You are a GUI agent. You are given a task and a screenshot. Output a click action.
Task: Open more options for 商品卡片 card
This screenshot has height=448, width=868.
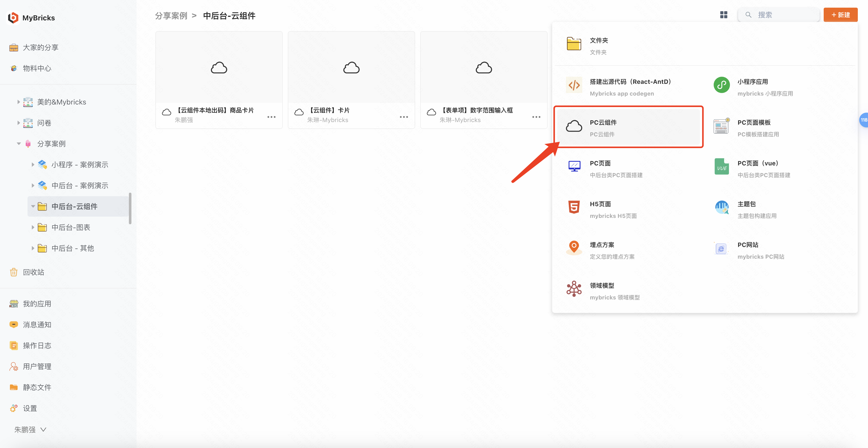coord(272,117)
